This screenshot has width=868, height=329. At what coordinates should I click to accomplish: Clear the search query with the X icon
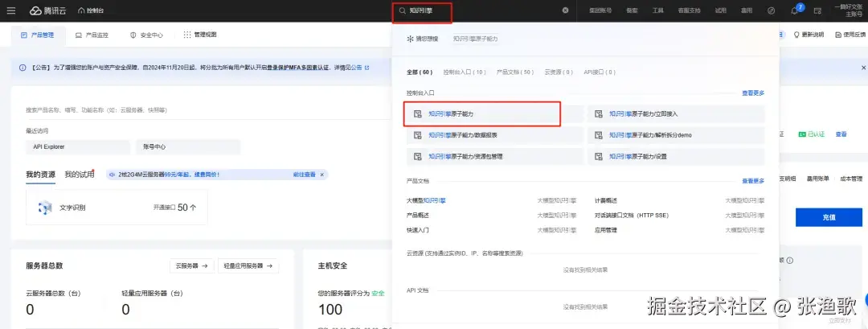click(565, 10)
